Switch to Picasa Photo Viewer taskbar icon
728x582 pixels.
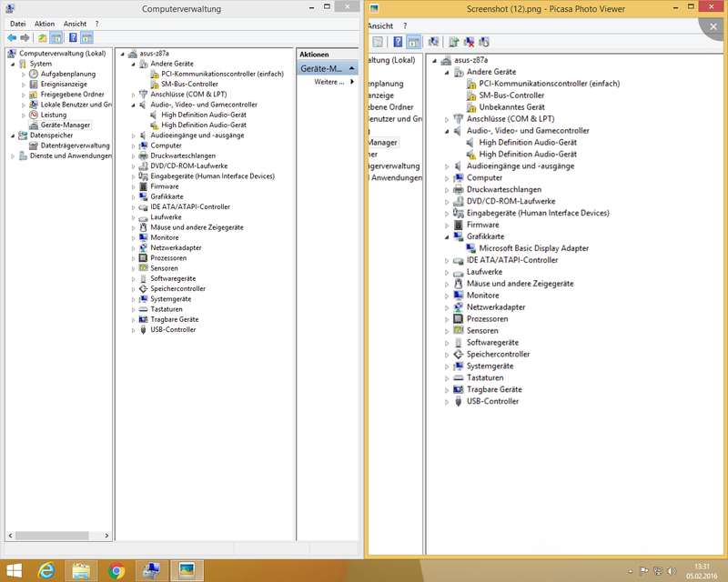pyautogui.click(x=187, y=570)
